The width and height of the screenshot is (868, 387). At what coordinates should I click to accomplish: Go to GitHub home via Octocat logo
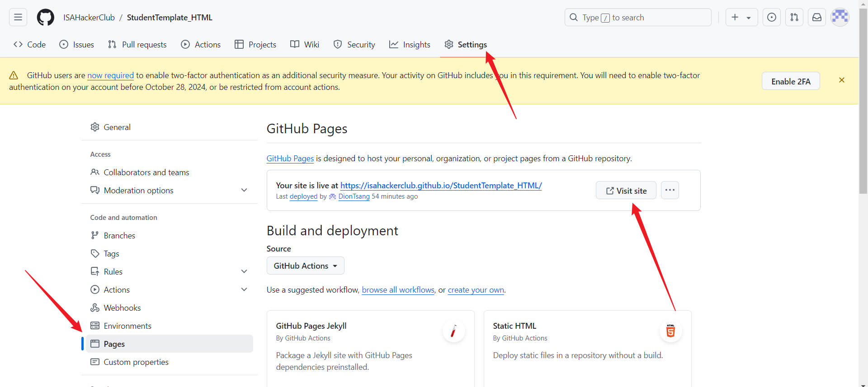(x=45, y=17)
